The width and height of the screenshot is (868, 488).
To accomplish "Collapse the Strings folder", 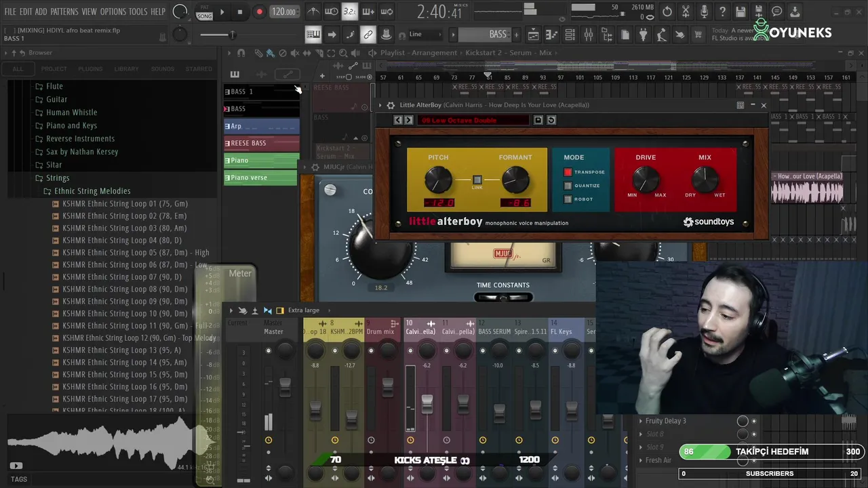I will pyautogui.click(x=58, y=178).
